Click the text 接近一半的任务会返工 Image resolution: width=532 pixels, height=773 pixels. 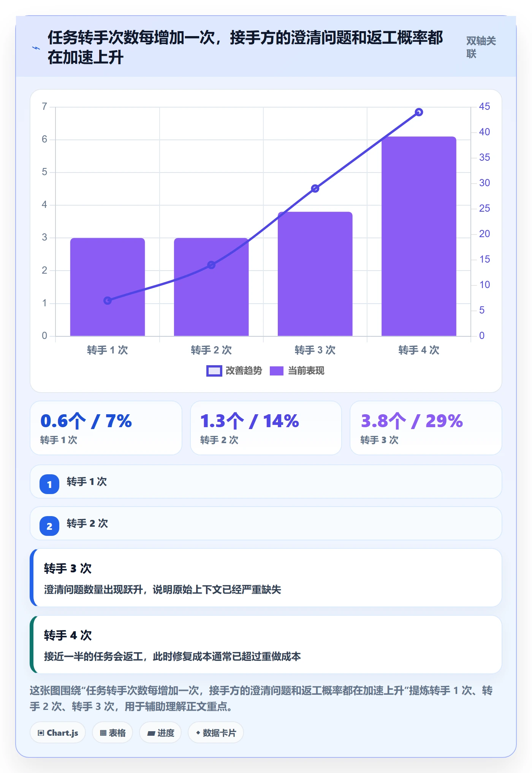93,657
